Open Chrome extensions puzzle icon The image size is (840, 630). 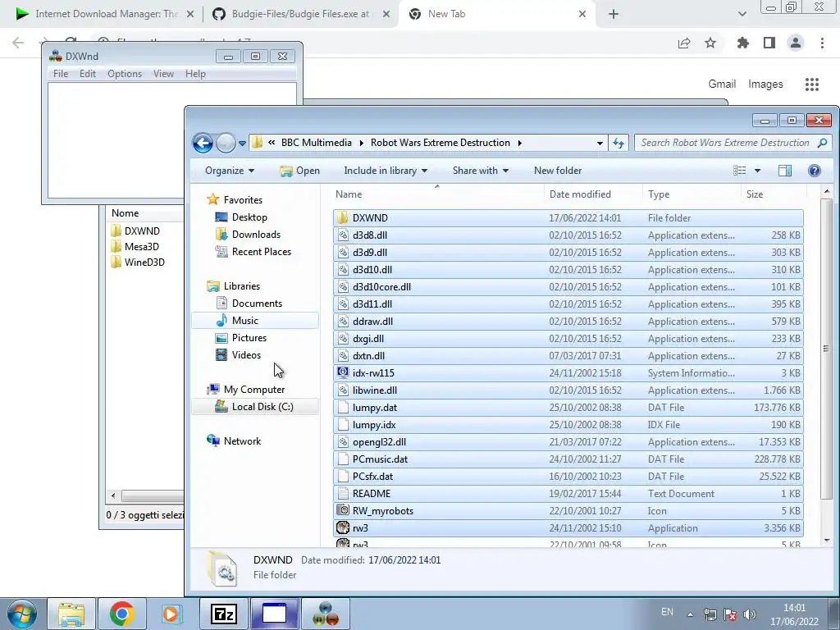click(742, 43)
